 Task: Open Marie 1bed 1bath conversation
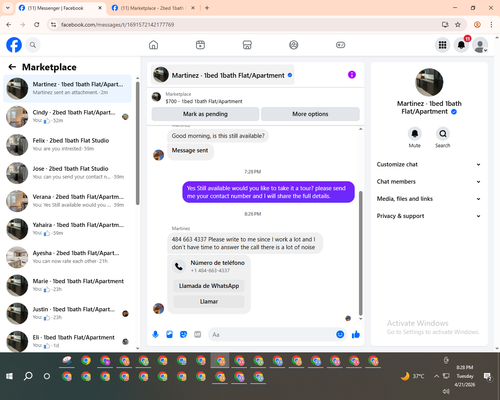pos(67,285)
